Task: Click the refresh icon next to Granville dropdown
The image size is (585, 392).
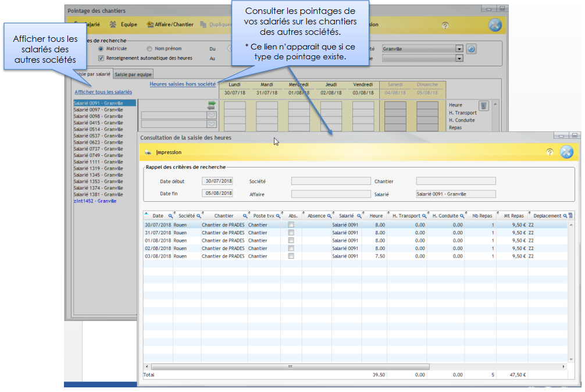Action: [472, 49]
